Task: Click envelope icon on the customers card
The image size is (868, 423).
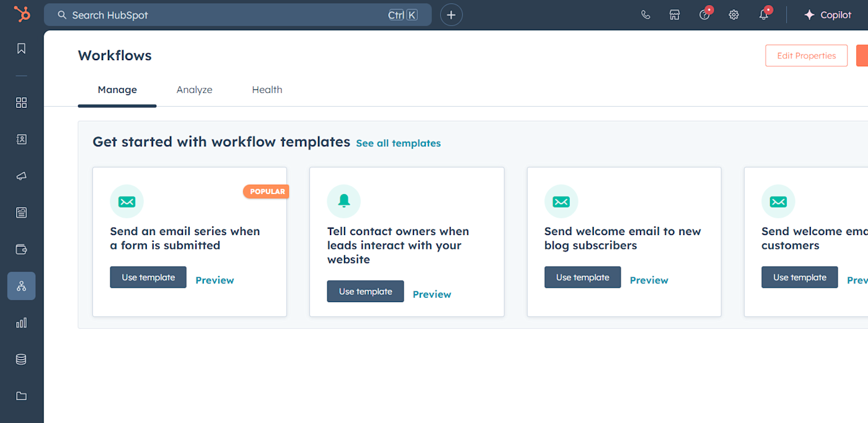Action: coord(778,202)
